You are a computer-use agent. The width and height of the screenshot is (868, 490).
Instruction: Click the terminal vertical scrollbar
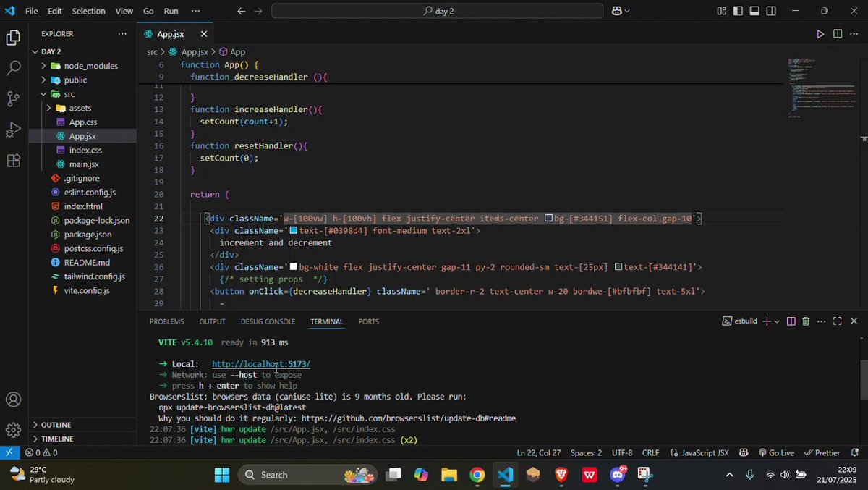pyautogui.click(x=864, y=380)
